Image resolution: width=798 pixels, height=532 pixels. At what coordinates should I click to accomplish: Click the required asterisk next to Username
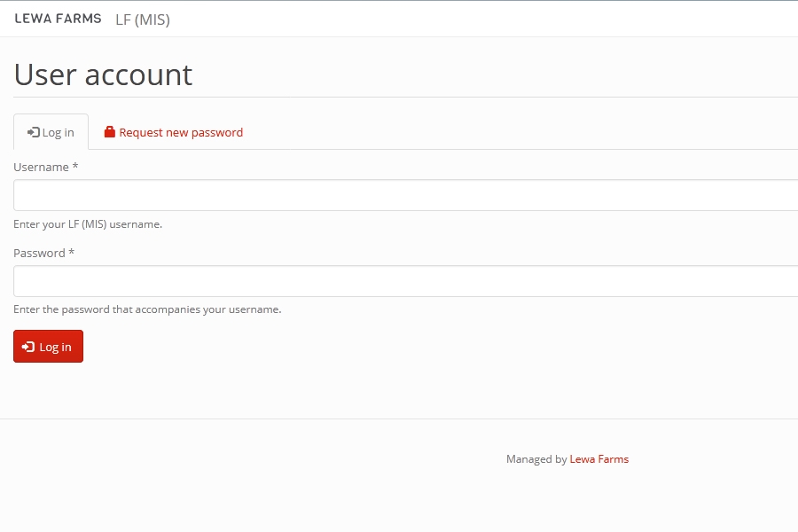tap(75, 167)
